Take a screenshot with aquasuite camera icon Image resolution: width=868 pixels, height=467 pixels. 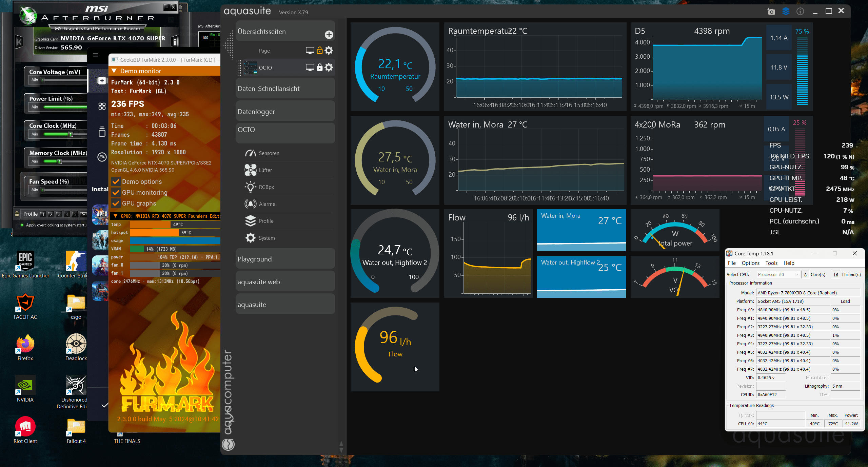click(771, 12)
